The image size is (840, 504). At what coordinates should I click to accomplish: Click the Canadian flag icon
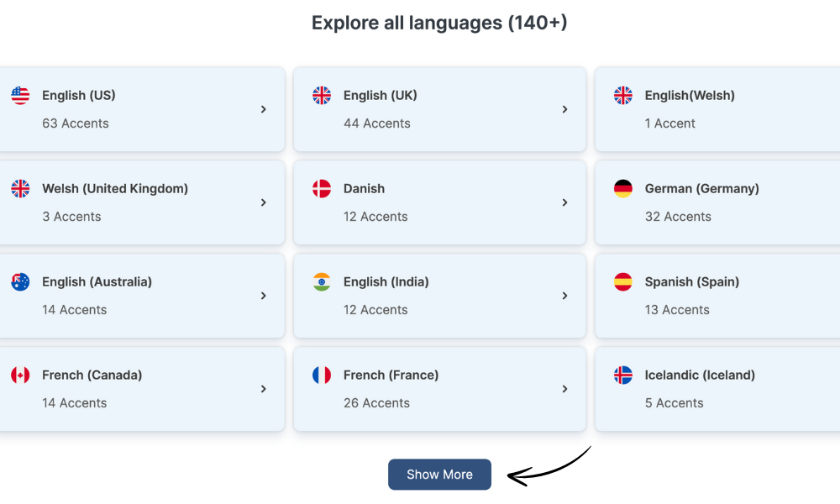click(x=20, y=375)
